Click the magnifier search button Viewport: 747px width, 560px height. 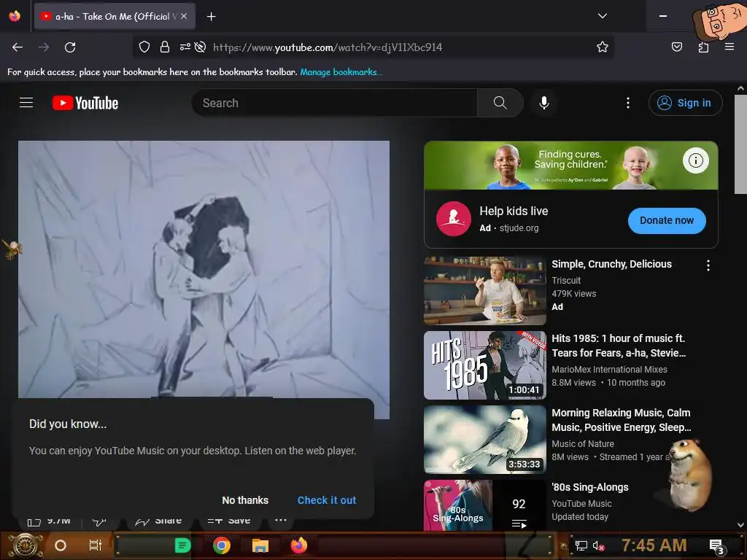pos(500,103)
